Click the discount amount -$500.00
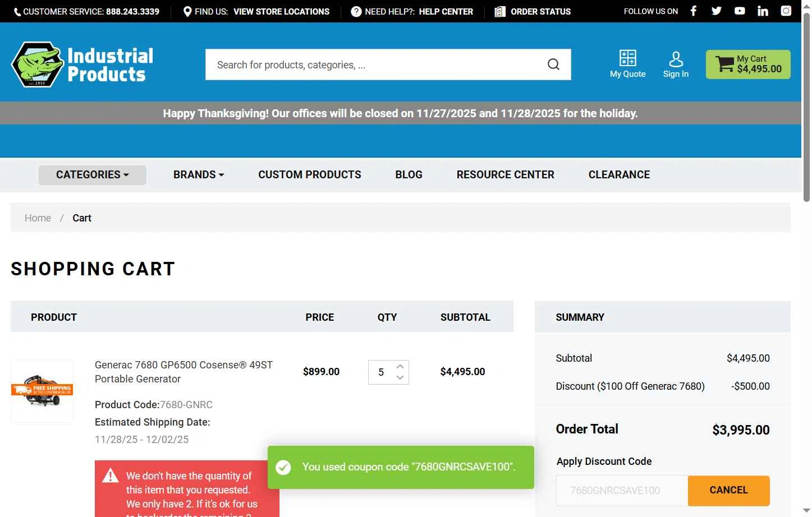Screen dimensions: 812x517 pos(750,386)
